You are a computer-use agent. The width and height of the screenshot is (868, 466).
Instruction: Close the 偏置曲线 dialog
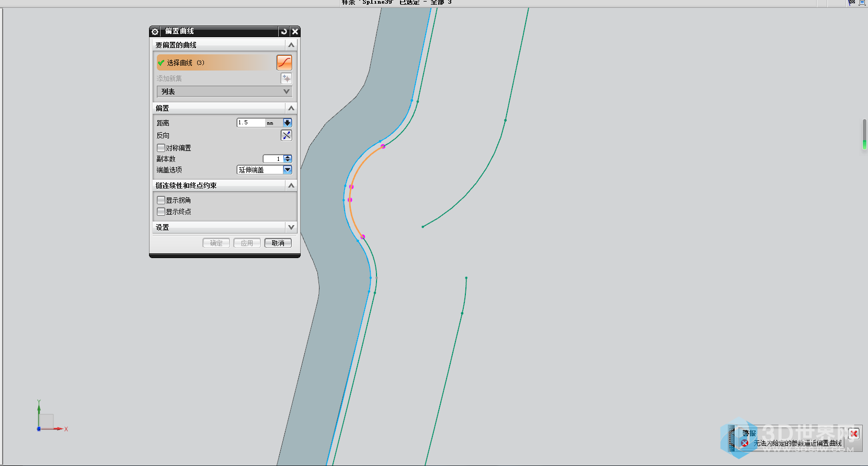[x=295, y=32]
